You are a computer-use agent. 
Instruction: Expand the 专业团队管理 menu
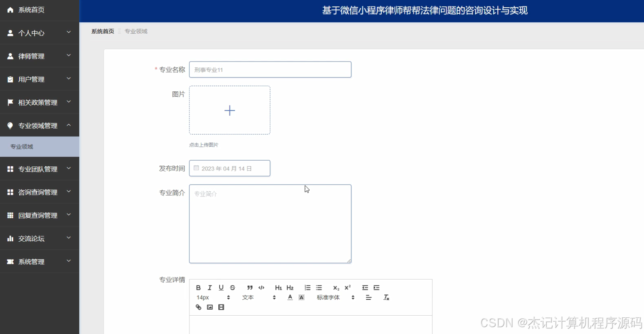40,169
